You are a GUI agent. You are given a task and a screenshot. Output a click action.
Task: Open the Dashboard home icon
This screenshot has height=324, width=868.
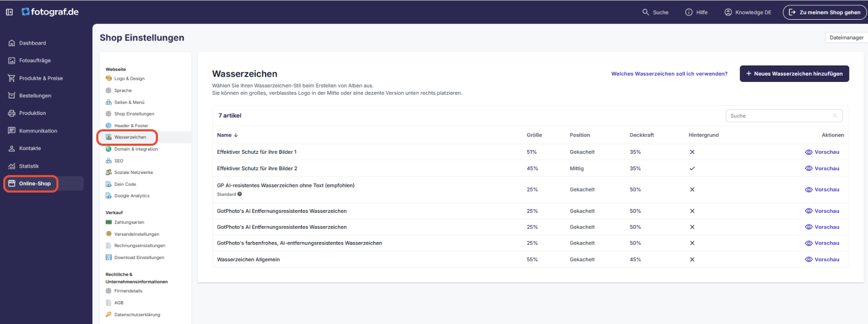pyautogui.click(x=12, y=43)
